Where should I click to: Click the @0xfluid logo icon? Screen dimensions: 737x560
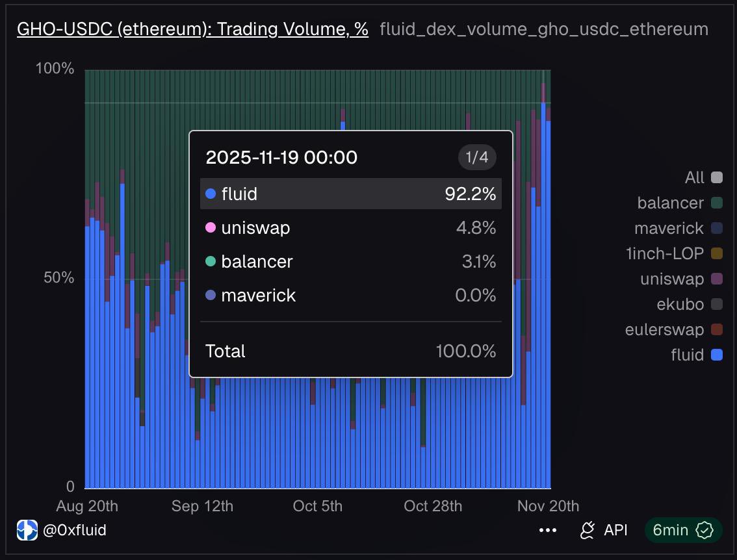[26, 530]
